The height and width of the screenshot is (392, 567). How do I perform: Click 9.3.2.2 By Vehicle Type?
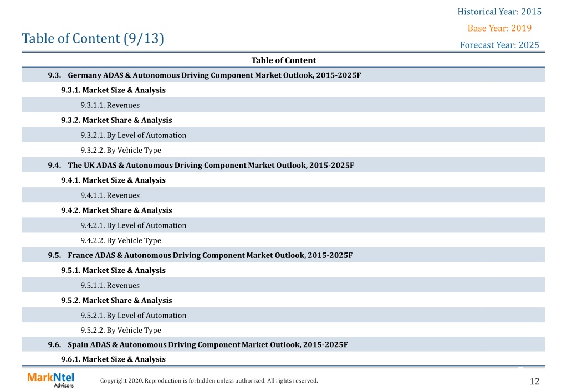[283, 150]
